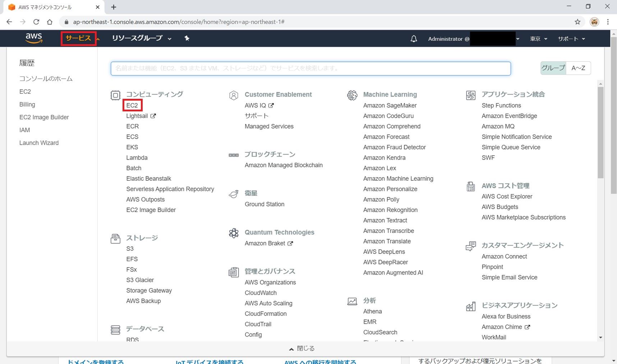Focus the service search input field

310,68
